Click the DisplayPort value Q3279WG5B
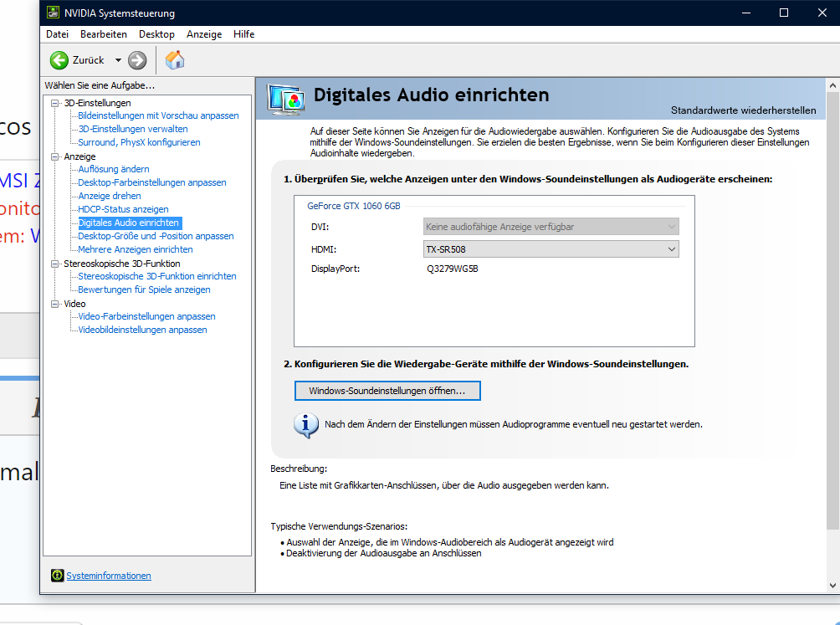 click(453, 269)
